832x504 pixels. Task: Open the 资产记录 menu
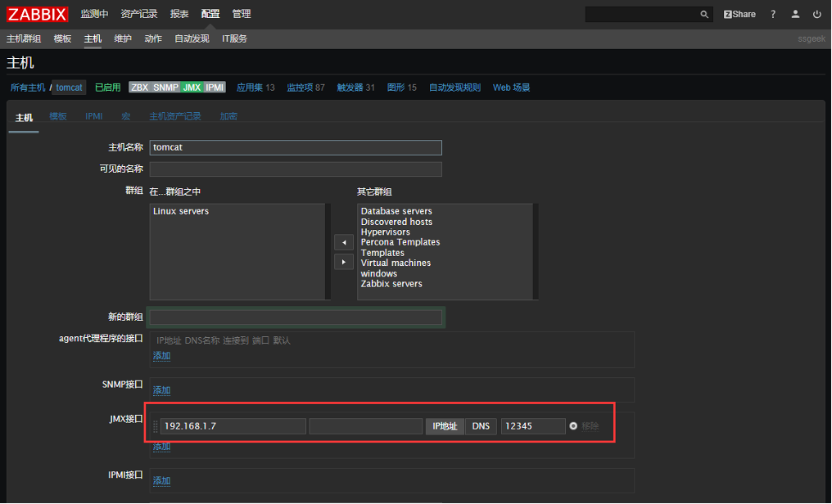139,14
